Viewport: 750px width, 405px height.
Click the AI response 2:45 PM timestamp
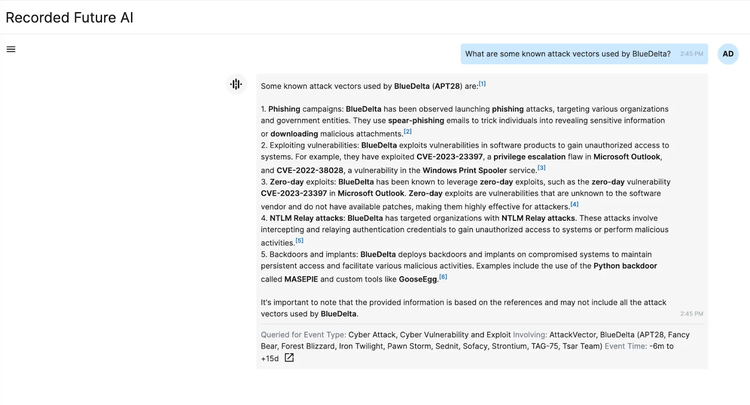[x=691, y=313]
